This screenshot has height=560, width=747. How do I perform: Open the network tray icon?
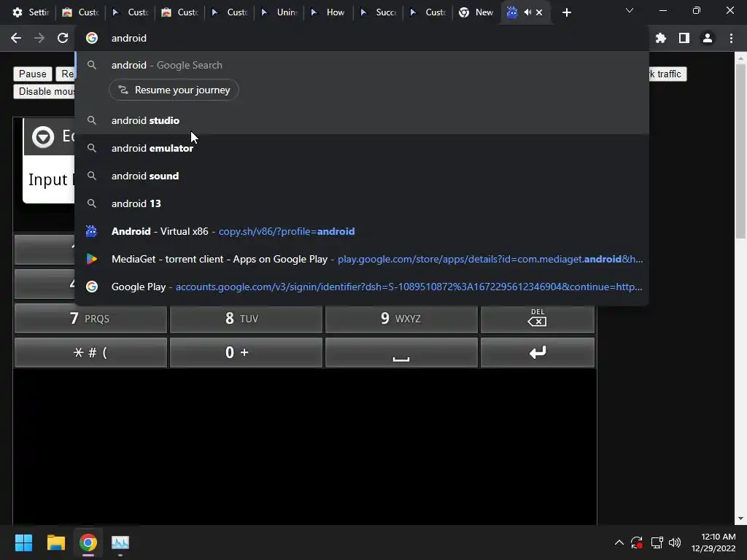[x=657, y=542]
